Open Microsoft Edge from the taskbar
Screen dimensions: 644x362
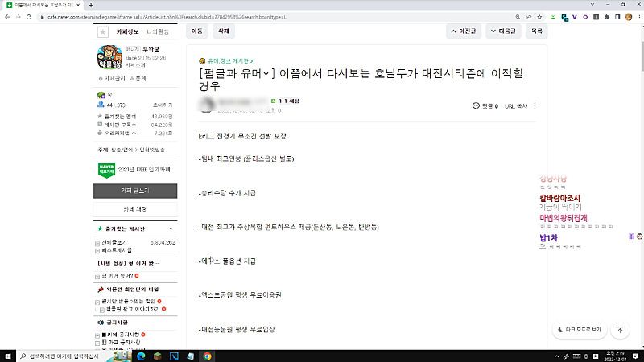tap(141, 356)
